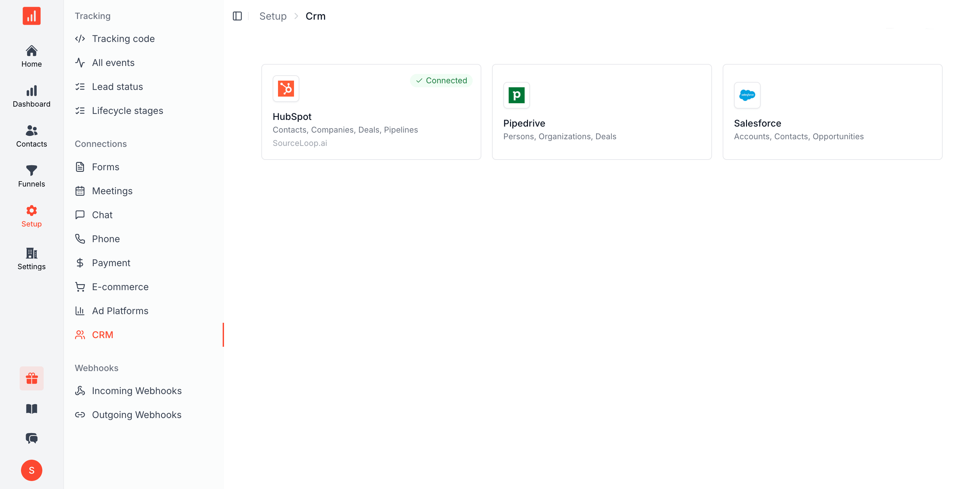This screenshot has height=489, width=980.
Task: Click the Meetings calendar icon
Action: click(80, 191)
